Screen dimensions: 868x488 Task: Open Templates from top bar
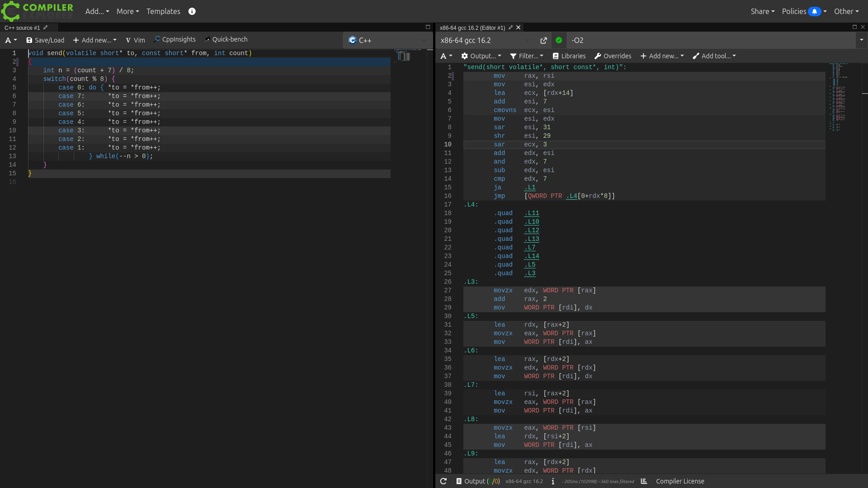click(x=163, y=11)
